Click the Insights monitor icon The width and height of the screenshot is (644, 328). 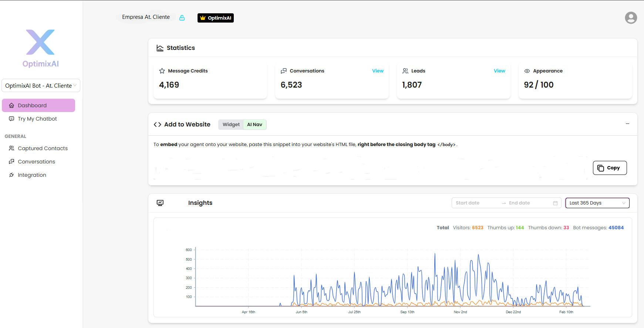(x=160, y=203)
